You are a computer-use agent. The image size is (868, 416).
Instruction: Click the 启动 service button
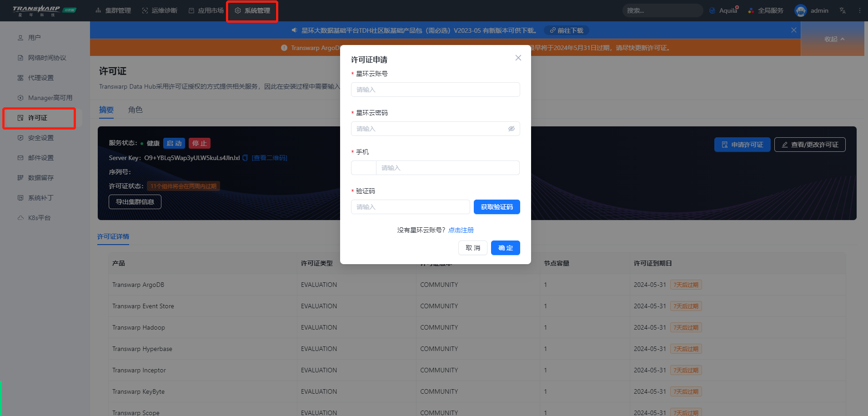(x=174, y=143)
